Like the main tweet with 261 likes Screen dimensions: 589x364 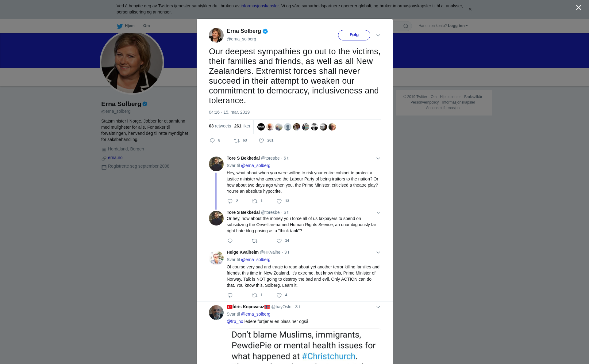pos(261,141)
